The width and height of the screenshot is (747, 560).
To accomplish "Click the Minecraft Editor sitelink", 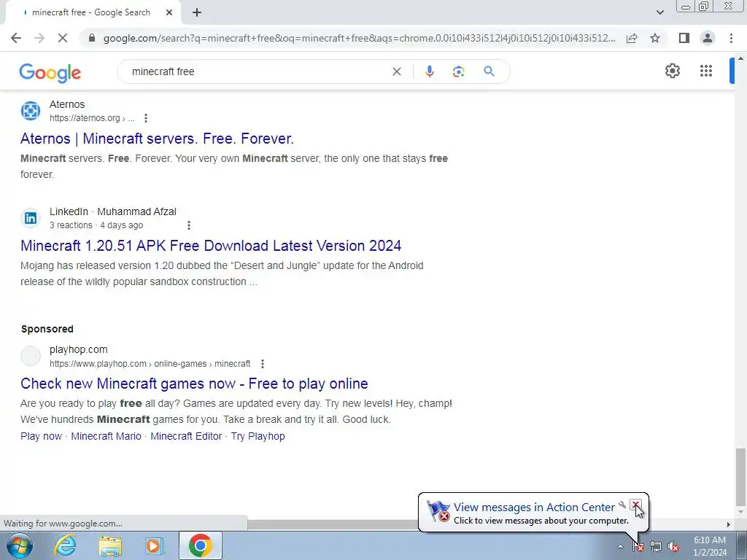I will point(186,436).
